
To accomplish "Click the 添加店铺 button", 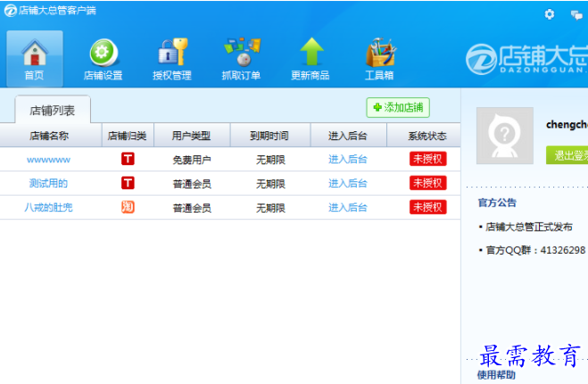I will [398, 108].
